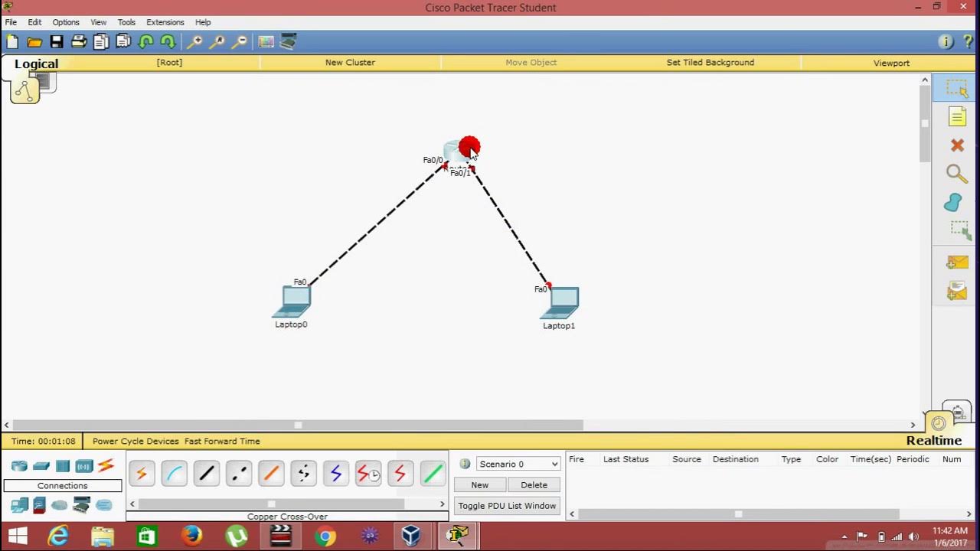The width and height of the screenshot is (980, 551).
Task: Click the New Cluster button
Action: [350, 63]
